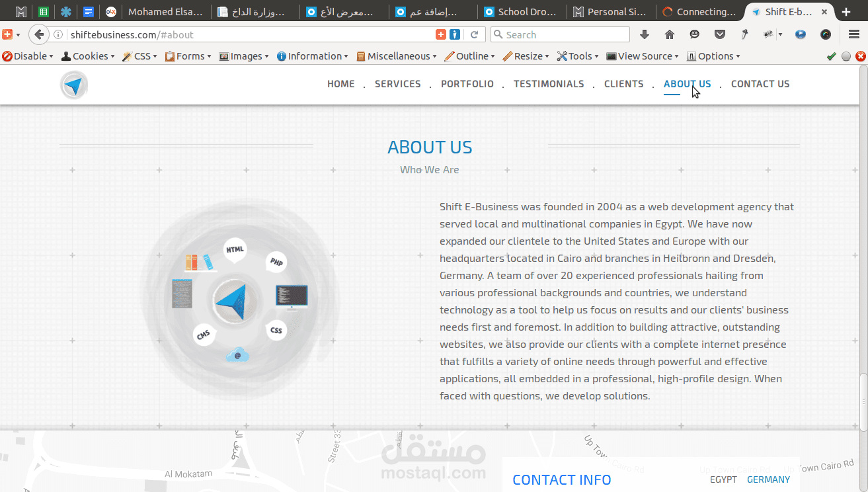Activate the eyedropper color picker icon

(x=744, y=34)
